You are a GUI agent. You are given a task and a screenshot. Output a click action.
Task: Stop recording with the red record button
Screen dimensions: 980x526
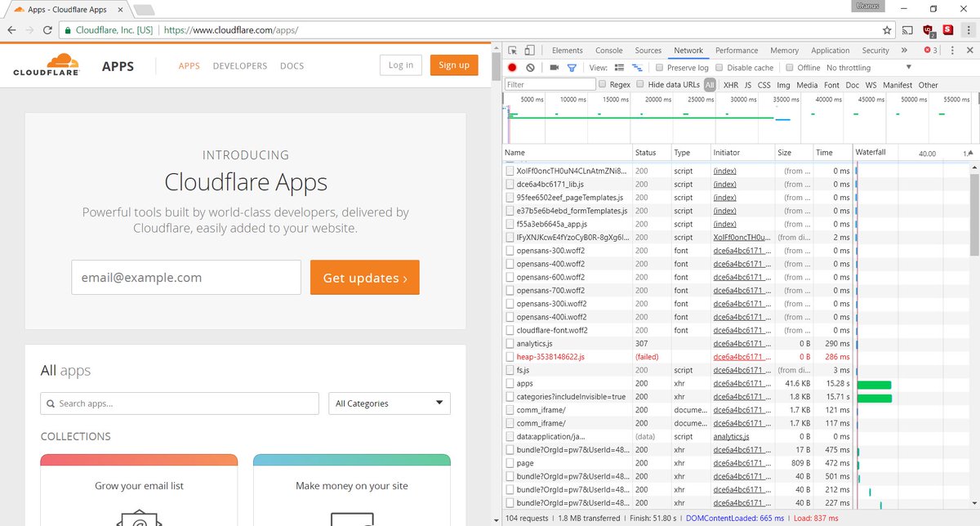coord(512,68)
